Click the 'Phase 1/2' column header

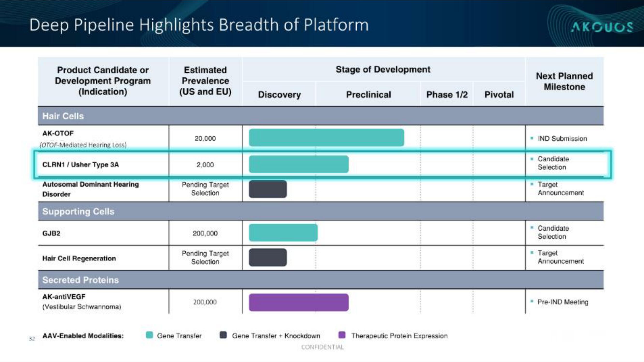coord(447,94)
